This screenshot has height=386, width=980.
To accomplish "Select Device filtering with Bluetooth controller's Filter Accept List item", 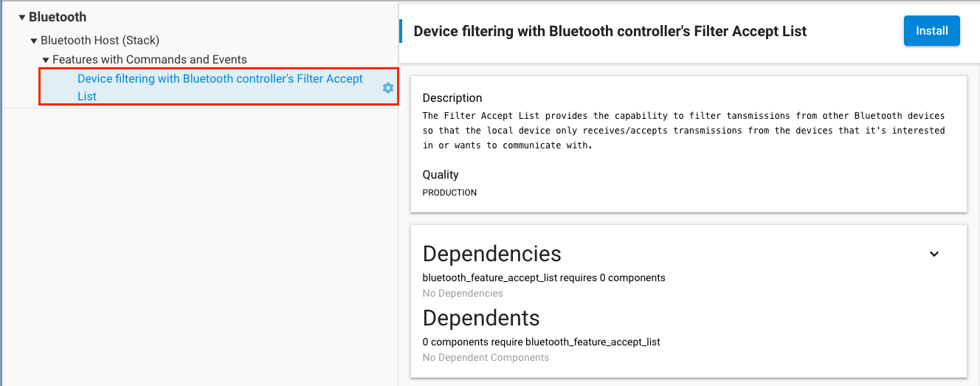I will 219,87.
